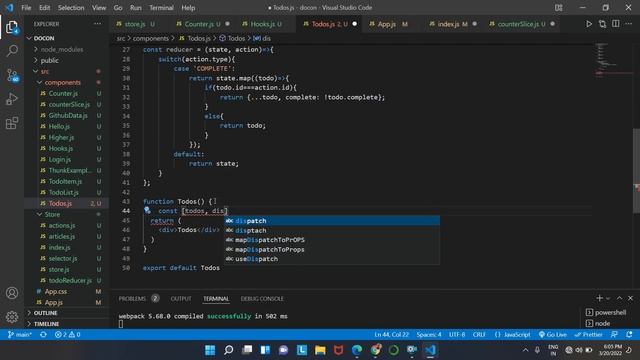Click the Windows Start button

coord(210,350)
